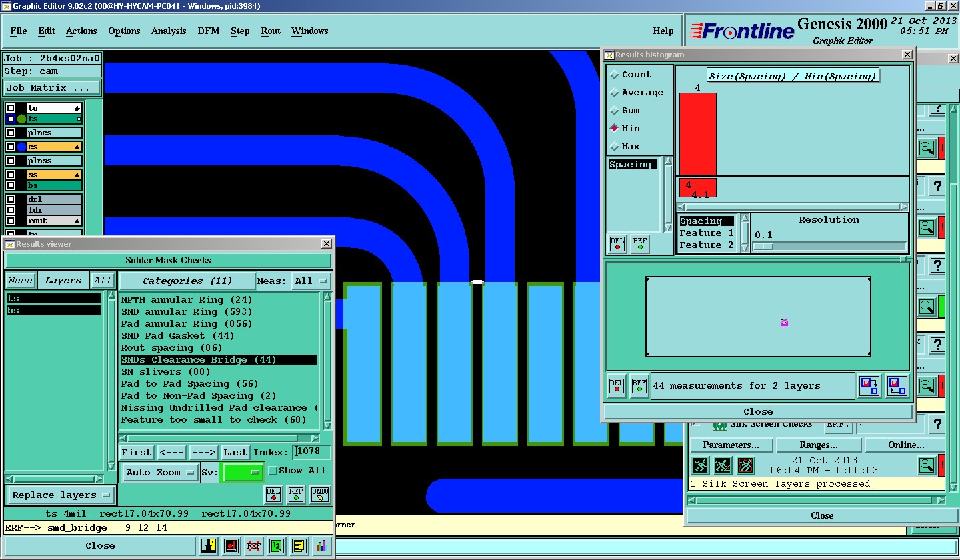Click the magenta marker in histogram board overview
Viewport: 960px width, 560px height.
click(785, 323)
